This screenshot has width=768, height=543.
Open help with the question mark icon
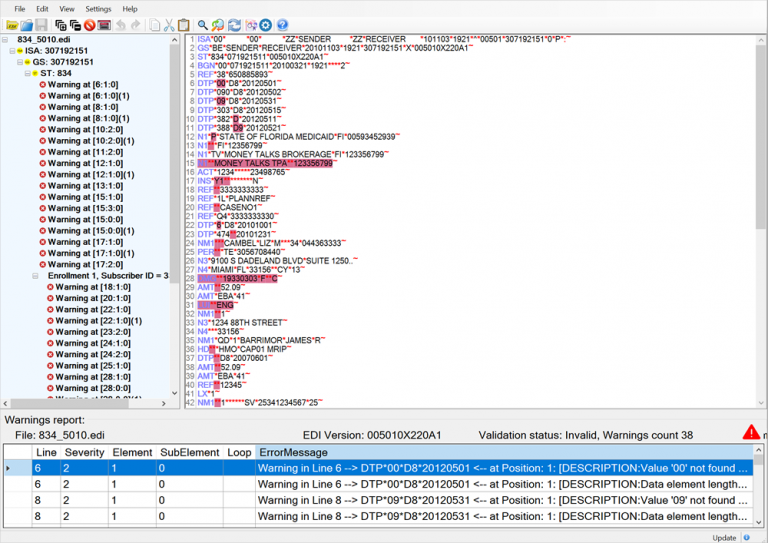click(x=282, y=25)
